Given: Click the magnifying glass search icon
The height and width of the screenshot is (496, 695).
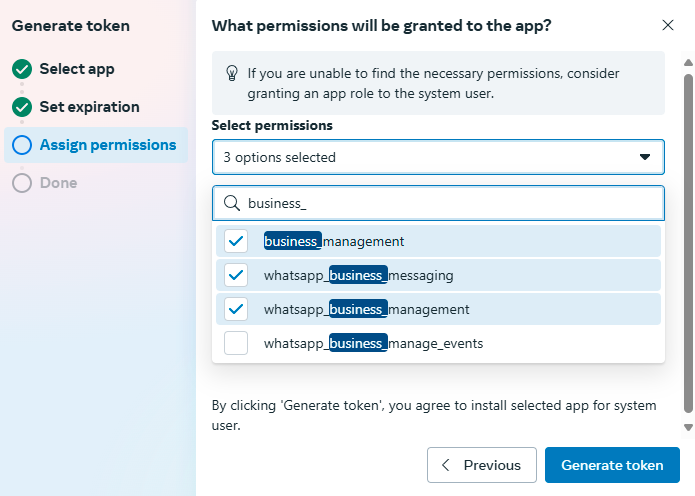Looking at the screenshot, I should point(231,203).
